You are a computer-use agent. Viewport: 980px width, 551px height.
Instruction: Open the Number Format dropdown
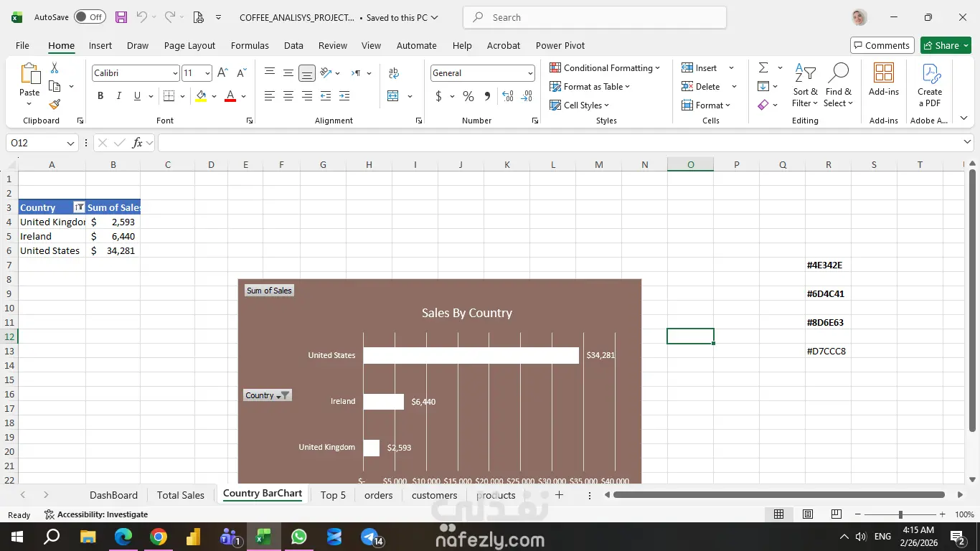pyautogui.click(x=530, y=73)
